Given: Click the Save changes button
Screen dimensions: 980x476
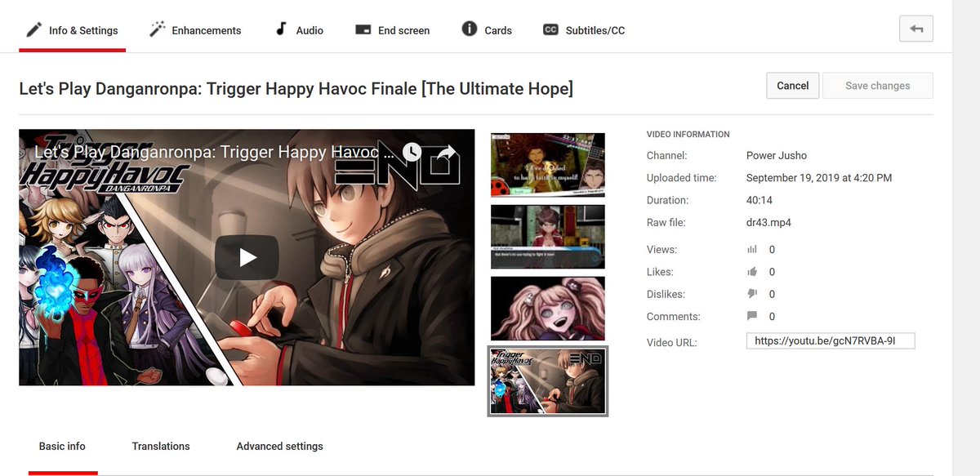Looking at the screenshot, I should (x=877, y=85).
